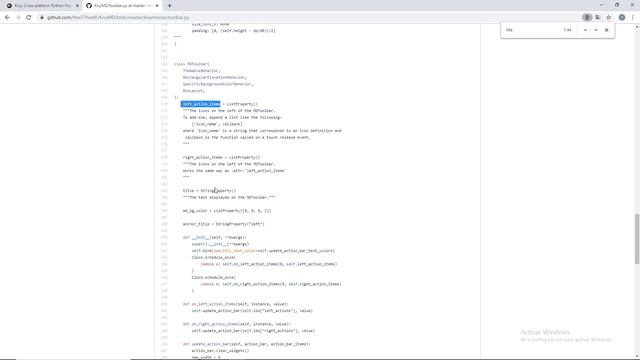The image size is (640, 360).
Task: Open the browser profile avatar
Action: 622,18
